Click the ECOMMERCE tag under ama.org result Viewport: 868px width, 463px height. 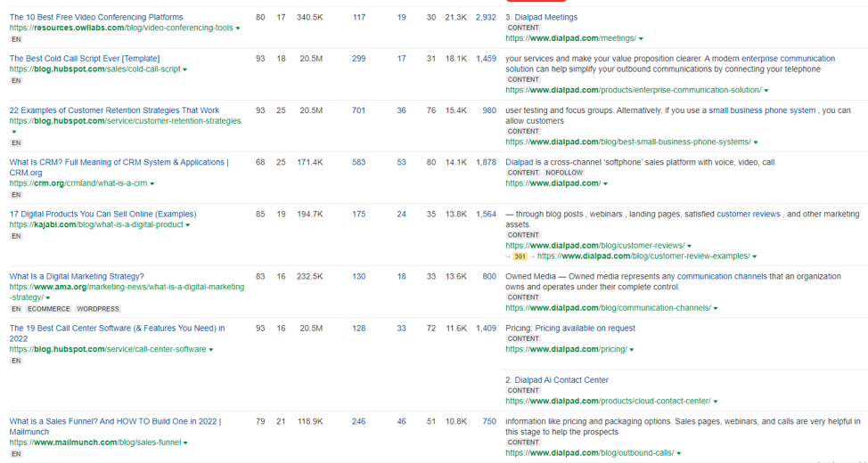pyautogui.click(x=49, y=309)
